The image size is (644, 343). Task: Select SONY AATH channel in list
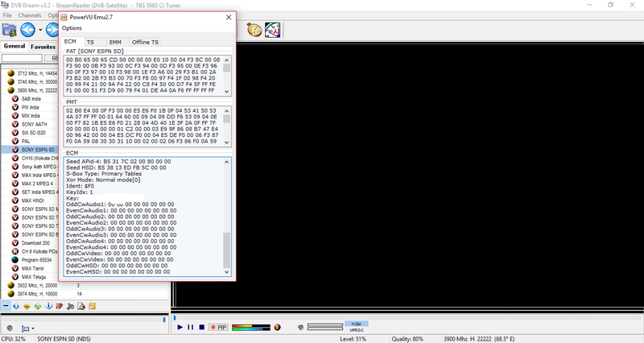(x=33, y=123)
